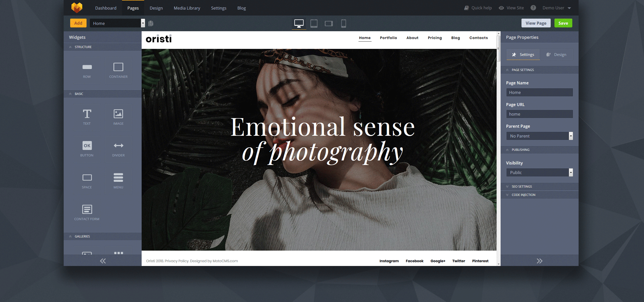Collapse the Page Properties panel arrows

(x=539, y=261)
